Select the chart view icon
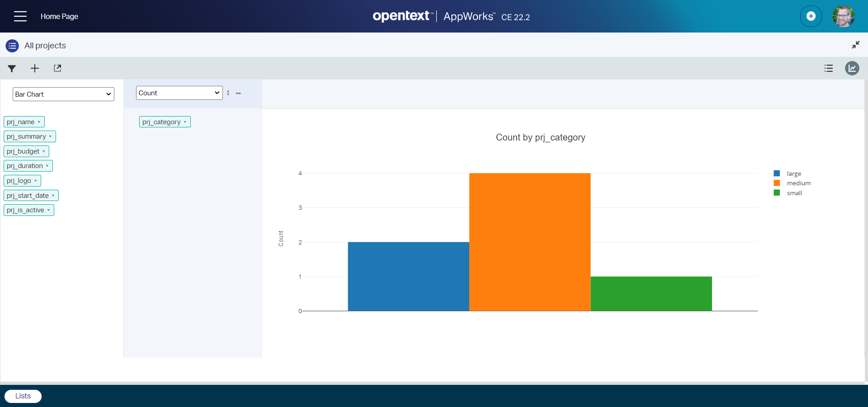This screenshot has width=868, height=407. 852,68
